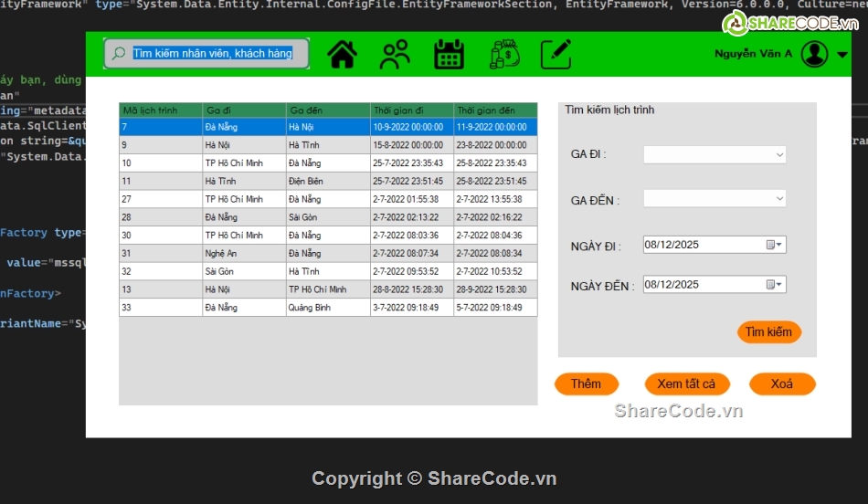Open the Home icon in green toolbar
The image size is (868, 504).
point(343,55)
